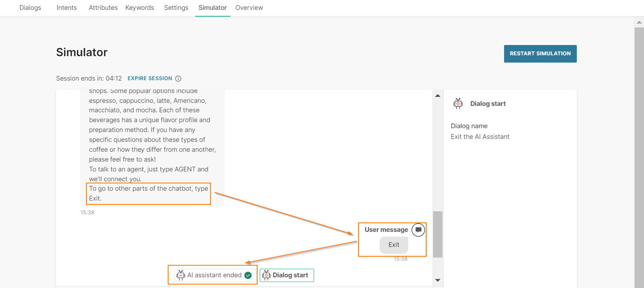Click the 15:38 timestamp under bot message
The height and width of the screenshot is (288, 644).
pos(87,212)
